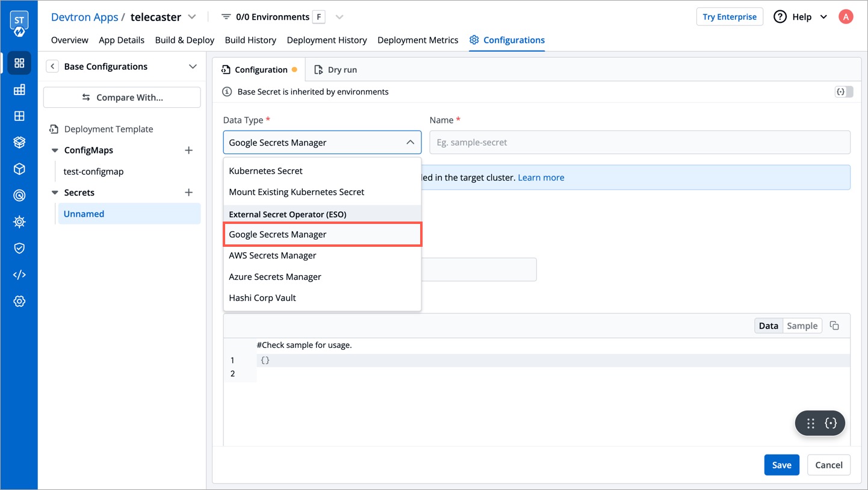The width and height of the screenshot is (868, 490).
Task: Open the Deployment Metrics tab
Action: (418, 40)
